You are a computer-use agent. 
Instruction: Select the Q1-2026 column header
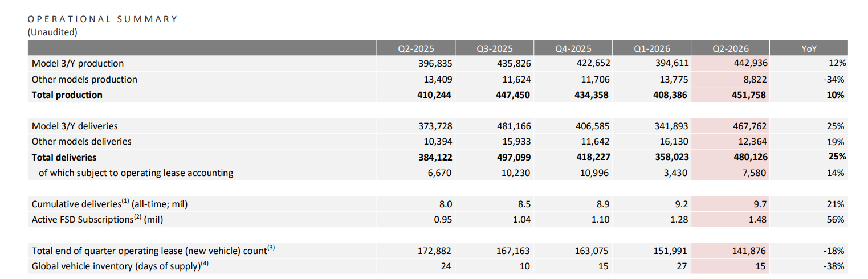pyautogui.click(x=651, y=48)
